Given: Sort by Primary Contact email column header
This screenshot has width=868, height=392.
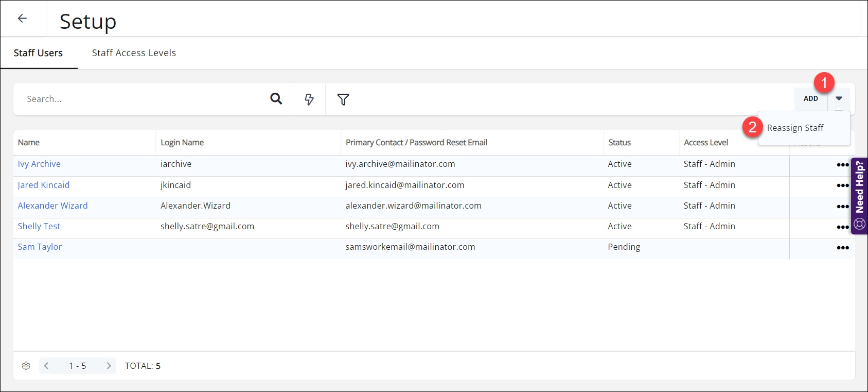Looking at the screenshot, I should [x=416, y=142].
